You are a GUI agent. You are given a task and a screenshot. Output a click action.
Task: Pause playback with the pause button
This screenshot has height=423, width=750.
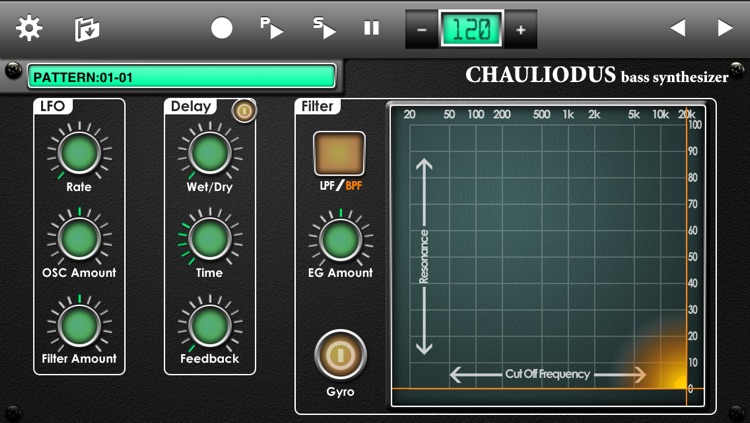tap(372, 28)
